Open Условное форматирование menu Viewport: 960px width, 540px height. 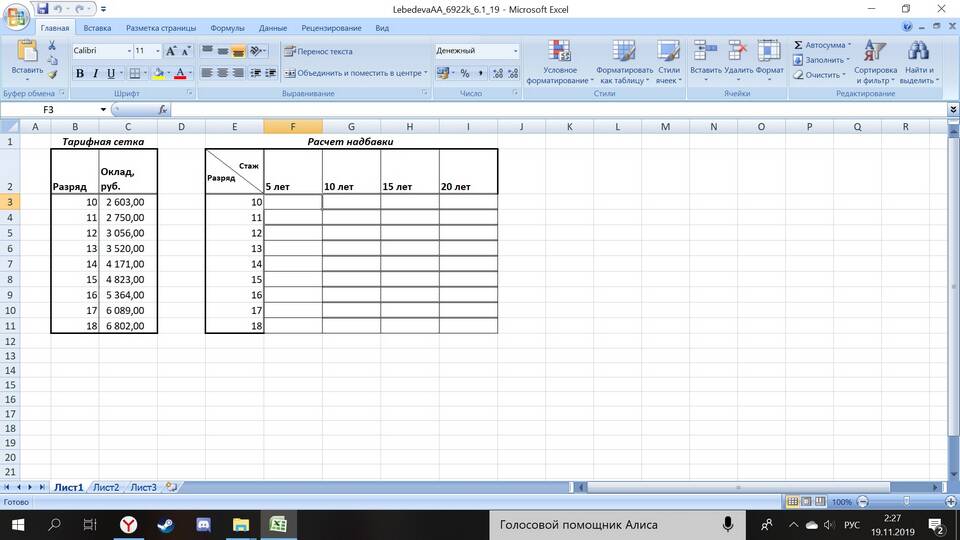tap(560, 62)
